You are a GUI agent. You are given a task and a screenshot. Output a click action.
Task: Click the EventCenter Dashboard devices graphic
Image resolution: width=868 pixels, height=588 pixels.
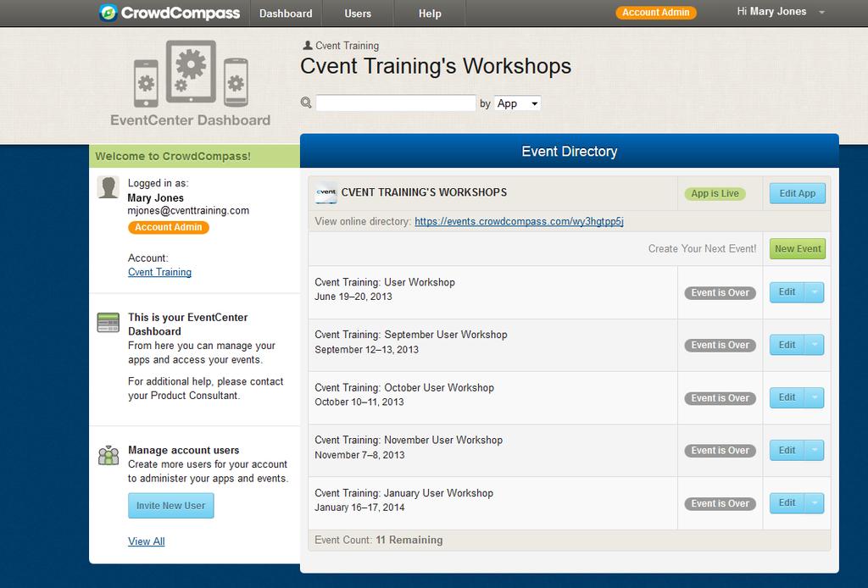pyautogui.click(x=191, y=74)
